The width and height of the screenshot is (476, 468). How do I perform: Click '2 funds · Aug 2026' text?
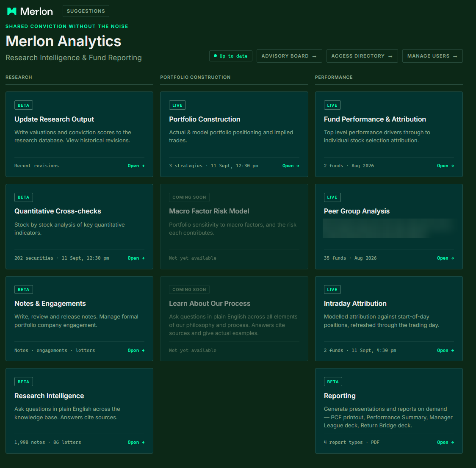click(349, 166)
